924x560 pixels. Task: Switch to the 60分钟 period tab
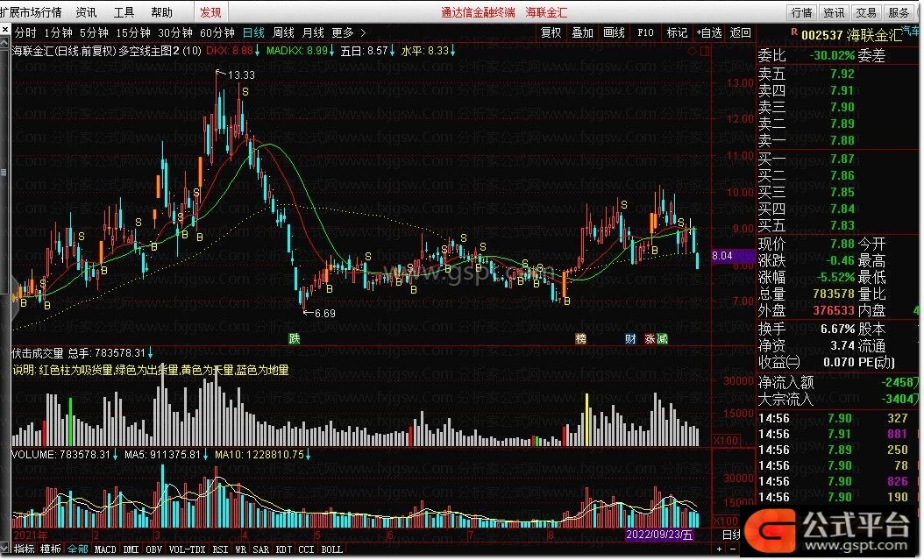coord(217,33)
